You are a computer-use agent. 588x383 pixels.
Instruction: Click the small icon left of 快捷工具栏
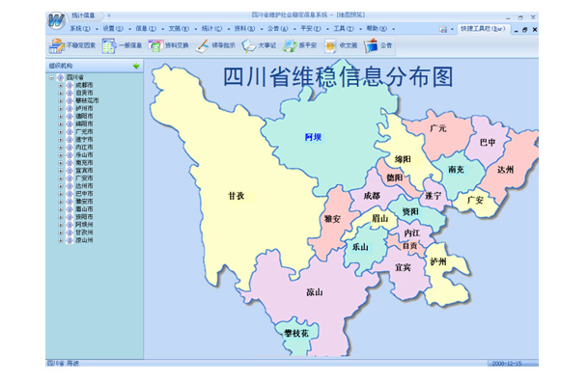point(443,29)
